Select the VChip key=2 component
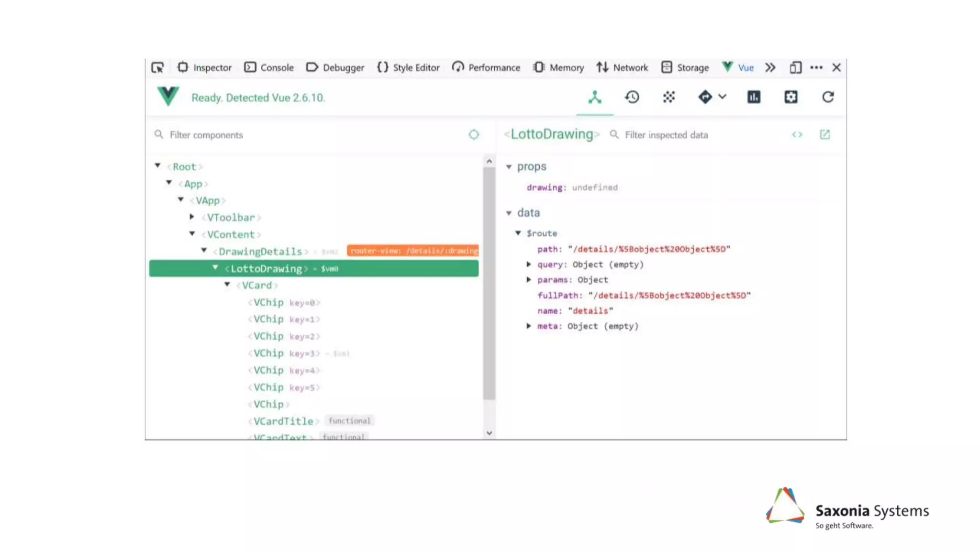The image size is (980, 551). 284,336
